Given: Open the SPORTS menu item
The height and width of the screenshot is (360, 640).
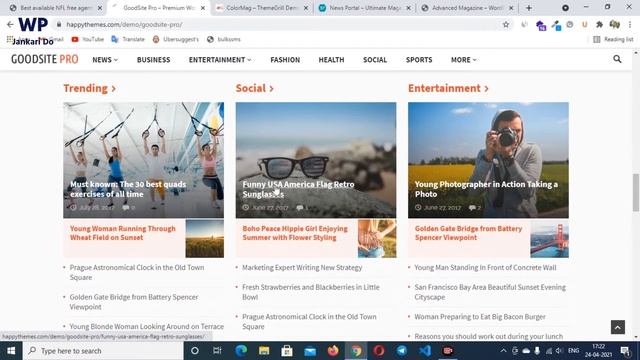Looking at the screenshot, I should pos(419,60).
